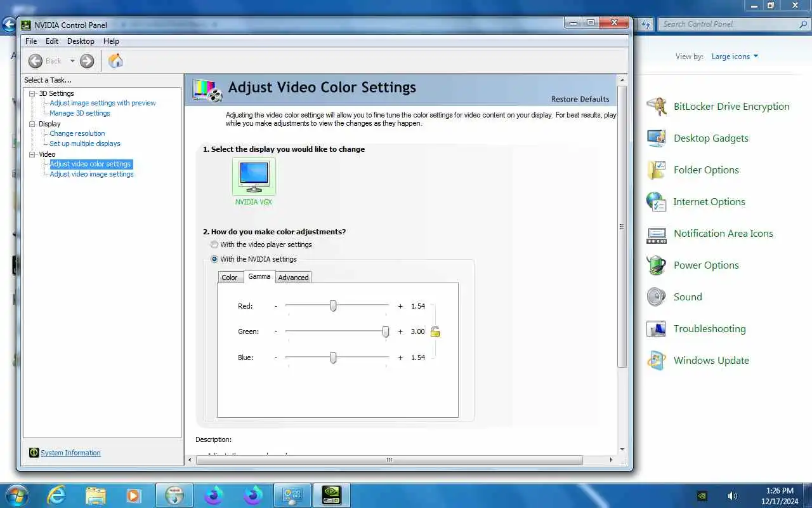Switch to the Color tab
The width and height of the screenshot is (812, 508).
pos(230,277)
